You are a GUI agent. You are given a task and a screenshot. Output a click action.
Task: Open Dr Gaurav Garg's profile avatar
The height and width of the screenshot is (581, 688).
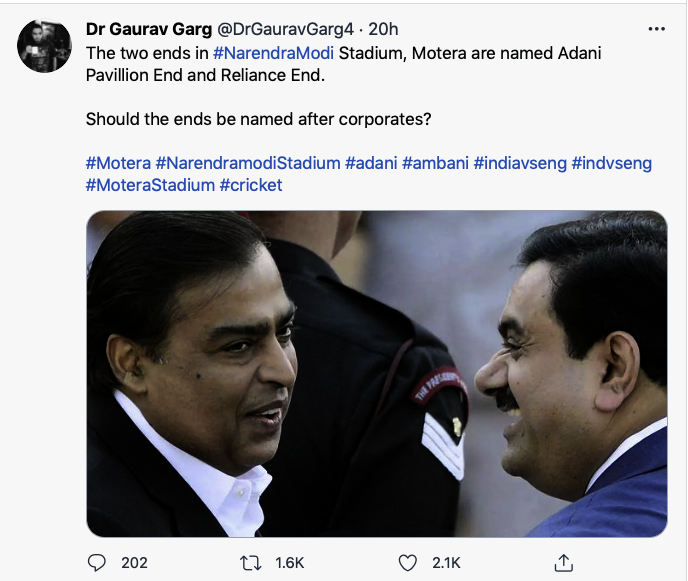(44, 46)
